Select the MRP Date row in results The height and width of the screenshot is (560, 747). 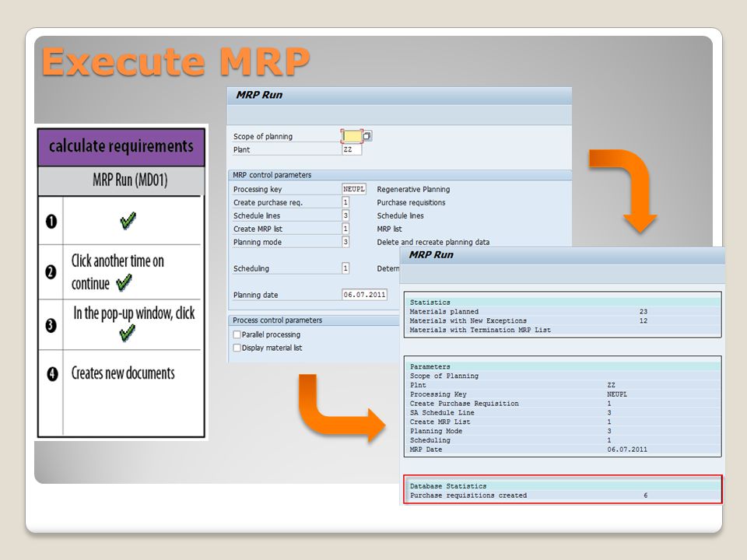click(x=563, y=450)
